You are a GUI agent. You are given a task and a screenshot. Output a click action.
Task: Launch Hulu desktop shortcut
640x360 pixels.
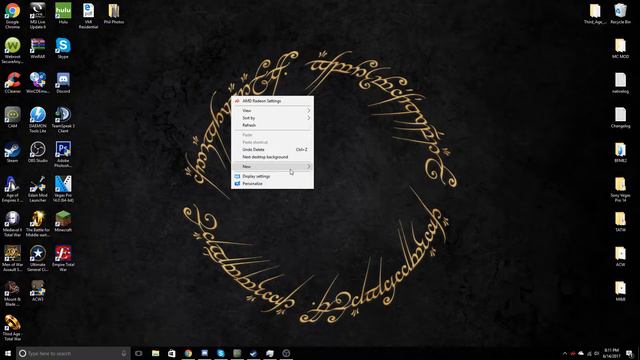coord(63,13)
